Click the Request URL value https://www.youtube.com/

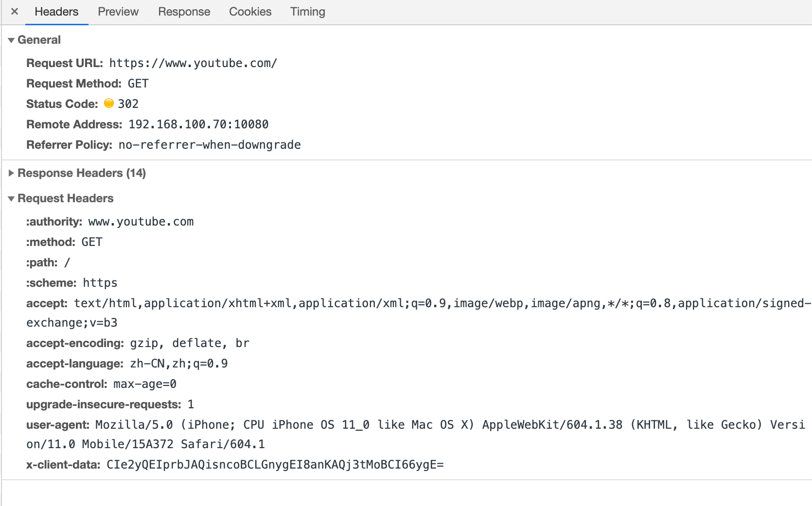pos(193,63)
